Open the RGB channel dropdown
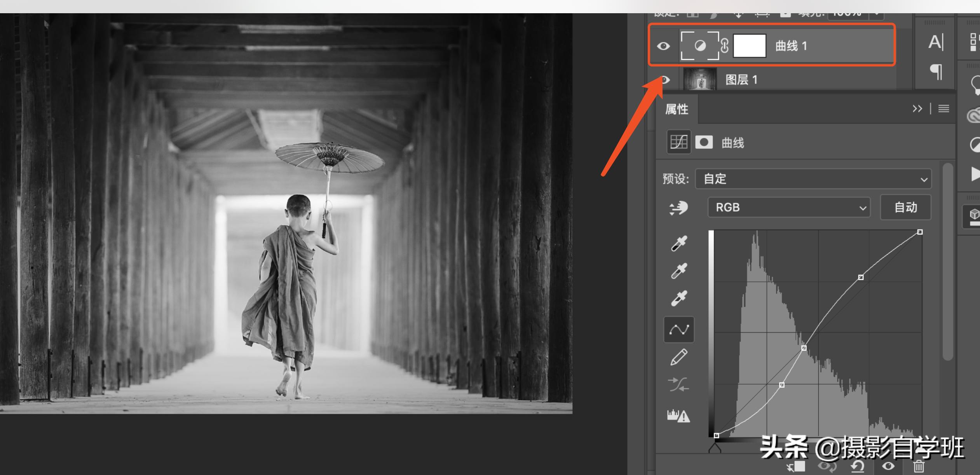The image size is (980, 475). pyautogui.click(x=789, y=208)
